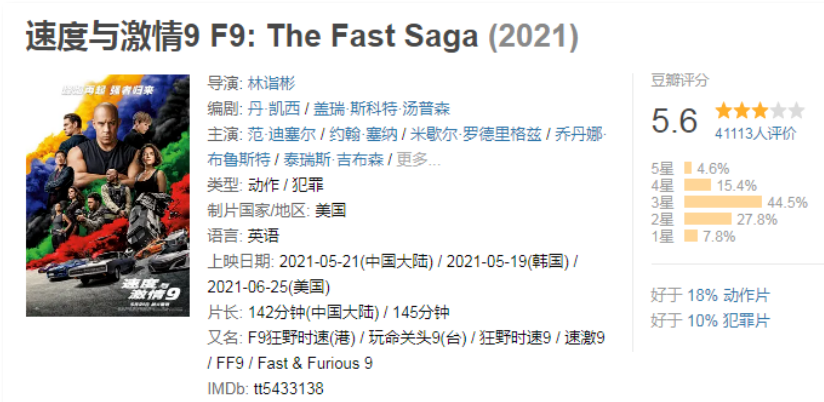The image size is (824, 402).
Task: Open actor 泰瑞斯·吉布森 link
Action: 336,160
